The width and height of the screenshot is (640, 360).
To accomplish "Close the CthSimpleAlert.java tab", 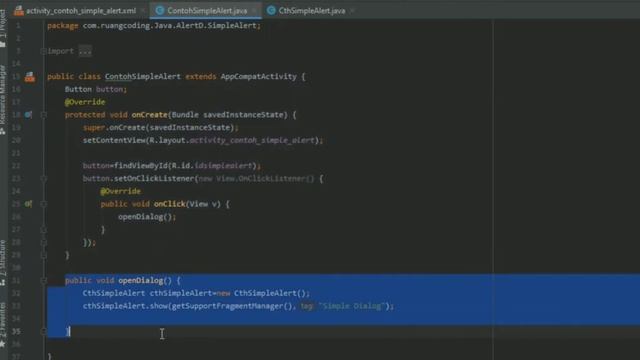I will 352,11.
